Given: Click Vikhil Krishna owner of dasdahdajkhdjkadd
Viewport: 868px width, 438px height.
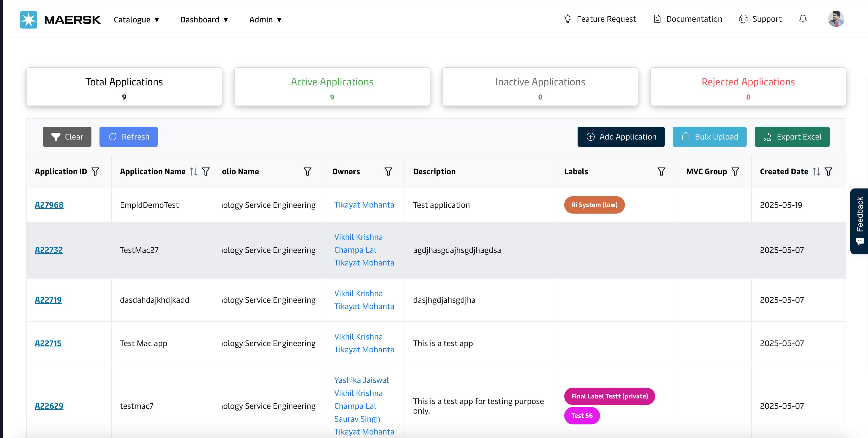Looking at the screenshot, I should pos(358,293).
